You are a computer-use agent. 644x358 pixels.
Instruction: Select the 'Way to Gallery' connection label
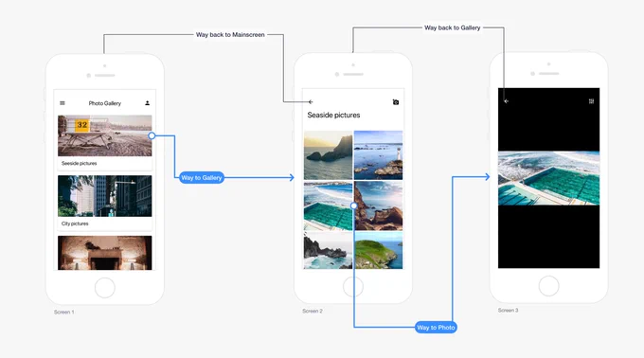tap(202, 177)
